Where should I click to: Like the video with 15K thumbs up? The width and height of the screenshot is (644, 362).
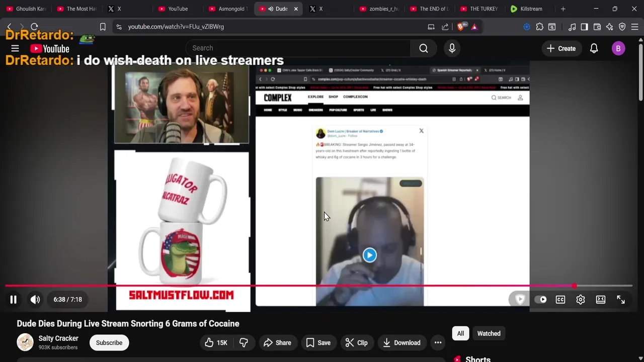[x=216, y=343]
